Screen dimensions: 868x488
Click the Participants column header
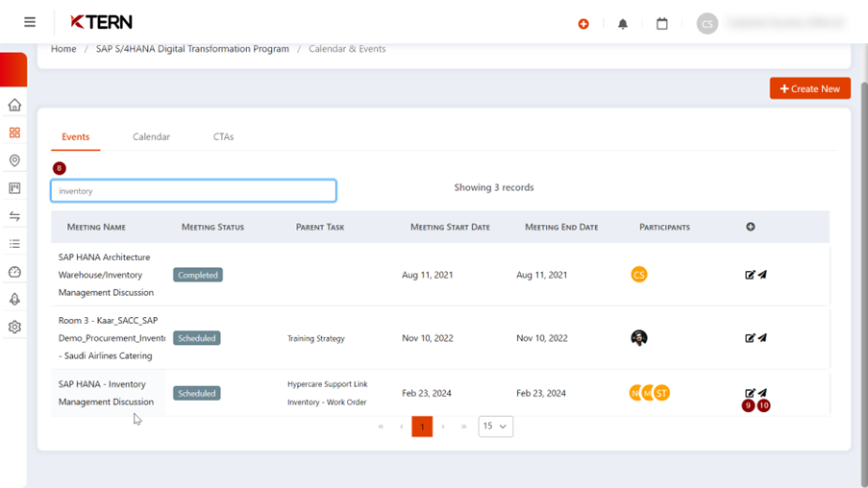664,227
